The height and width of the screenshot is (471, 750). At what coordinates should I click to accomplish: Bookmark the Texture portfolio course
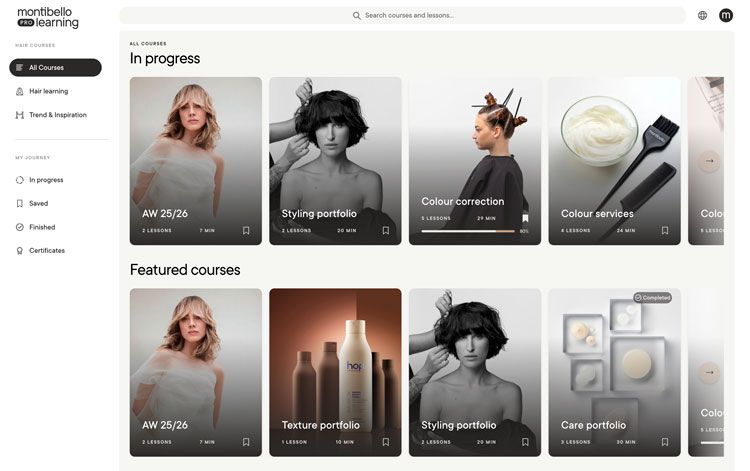386,442
